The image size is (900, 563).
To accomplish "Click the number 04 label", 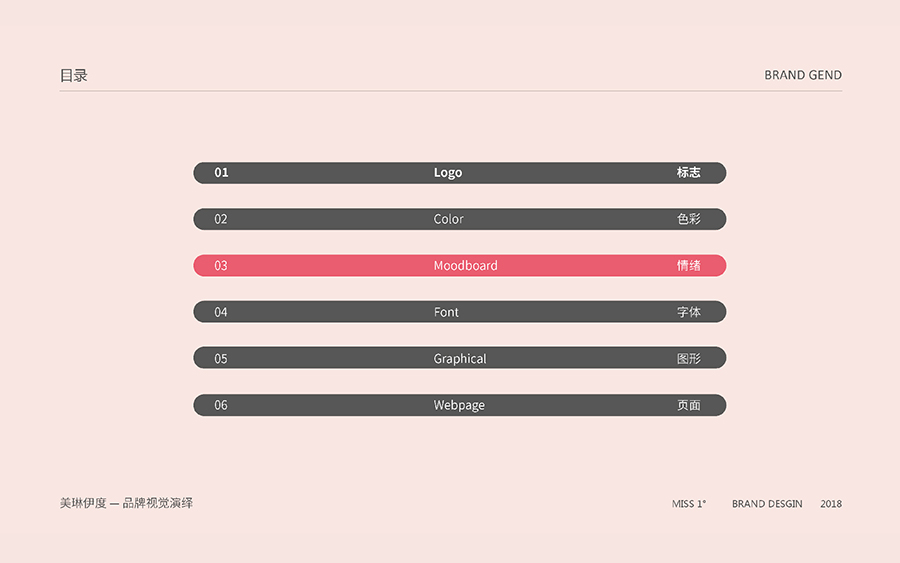I will (x=221, y=312).
